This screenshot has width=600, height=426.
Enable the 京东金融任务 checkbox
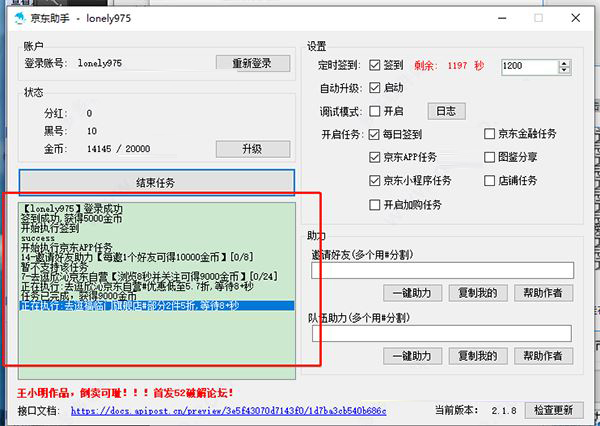coord(489,134)
